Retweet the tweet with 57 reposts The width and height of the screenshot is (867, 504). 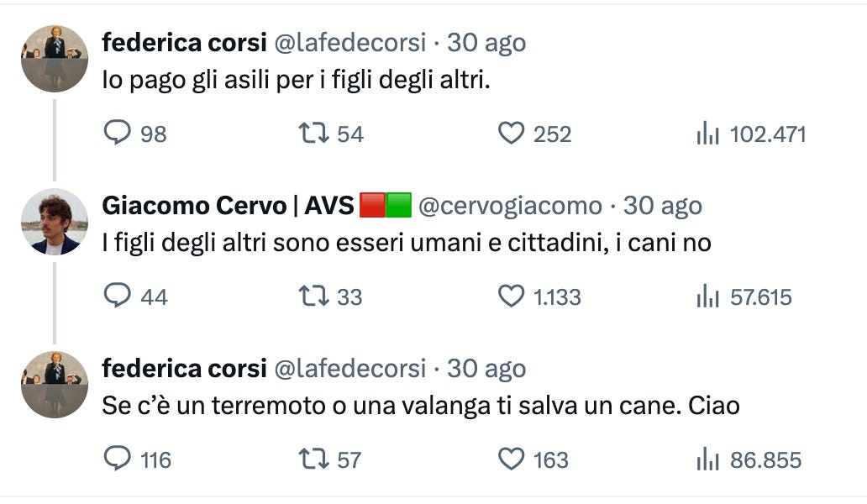(x=313, y=459)
